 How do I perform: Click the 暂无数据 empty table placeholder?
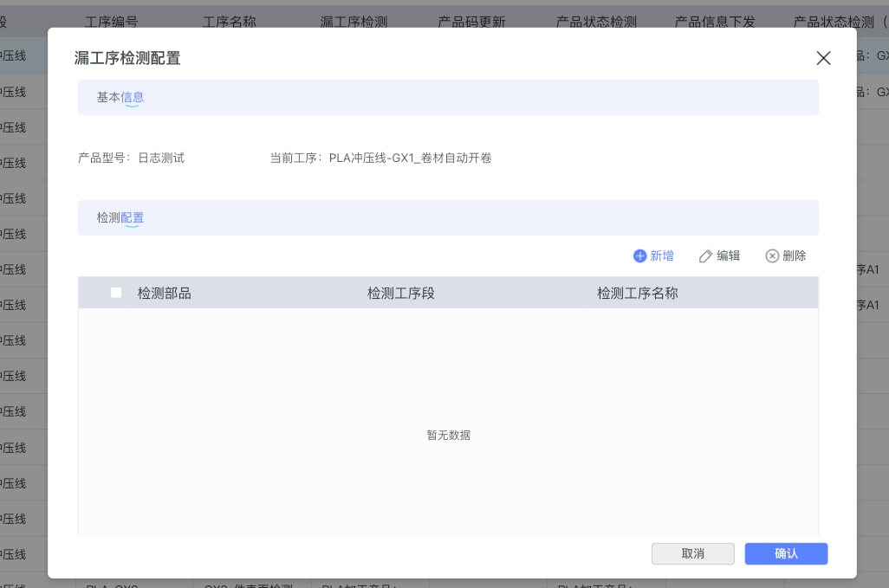click(448, 435)
